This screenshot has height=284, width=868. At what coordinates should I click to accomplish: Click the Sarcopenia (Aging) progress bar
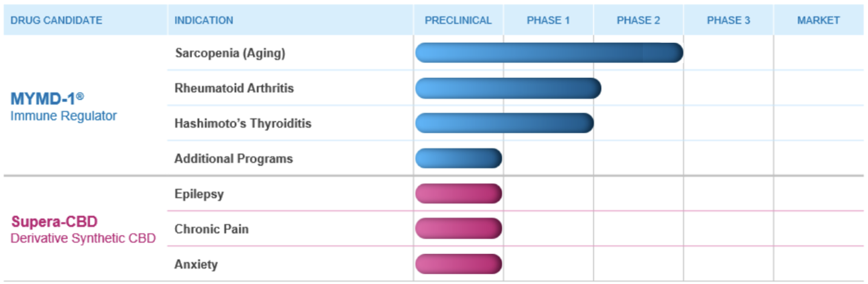pyautogui.click(x=549, y=53)
